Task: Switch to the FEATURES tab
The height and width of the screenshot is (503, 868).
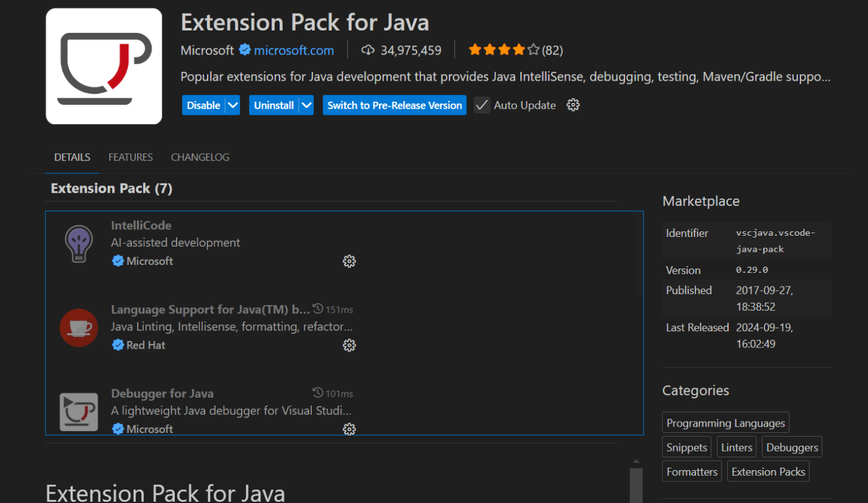Action: point(130,157)
